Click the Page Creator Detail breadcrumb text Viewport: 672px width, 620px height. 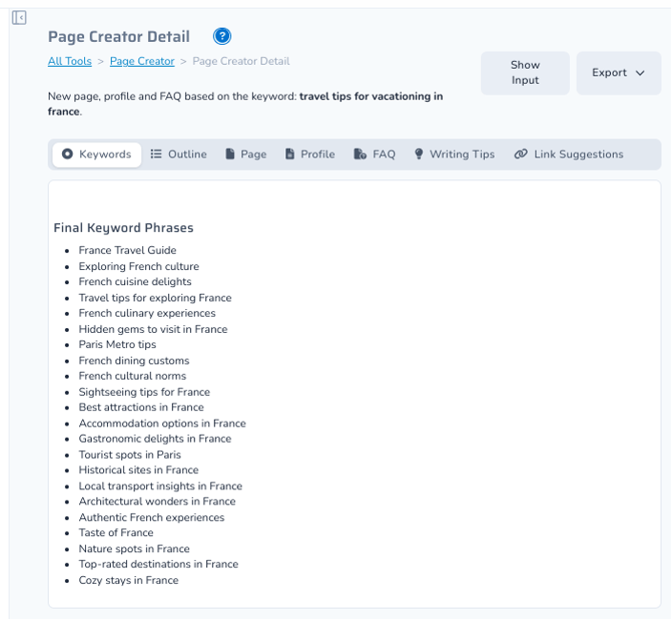241,61
